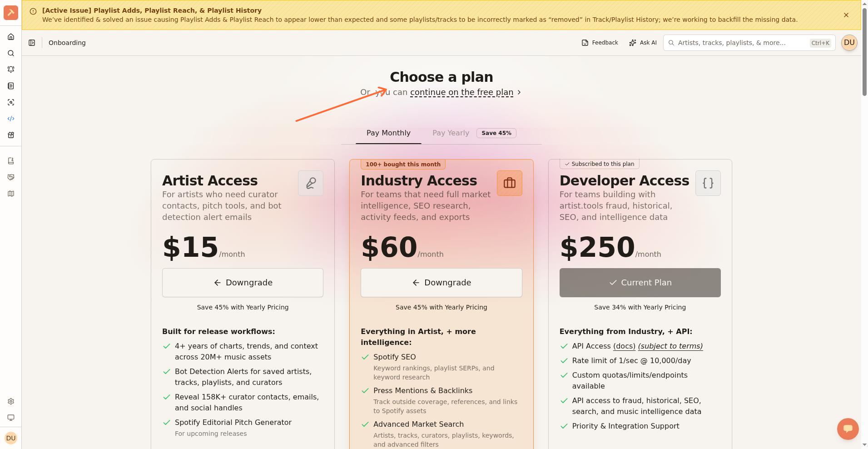
Task: Click Advanced Market Search feature
Action: (418, 424)
